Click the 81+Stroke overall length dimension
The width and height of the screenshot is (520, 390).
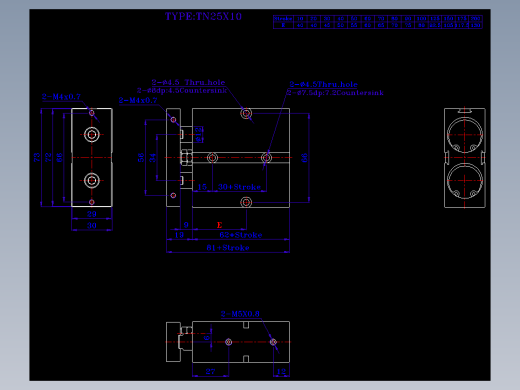[228, 248]
